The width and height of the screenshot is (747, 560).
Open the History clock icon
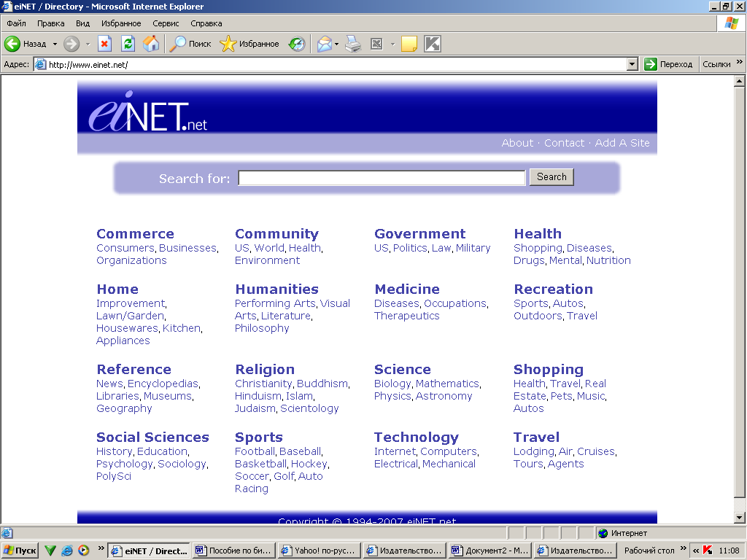coord(297,44)
